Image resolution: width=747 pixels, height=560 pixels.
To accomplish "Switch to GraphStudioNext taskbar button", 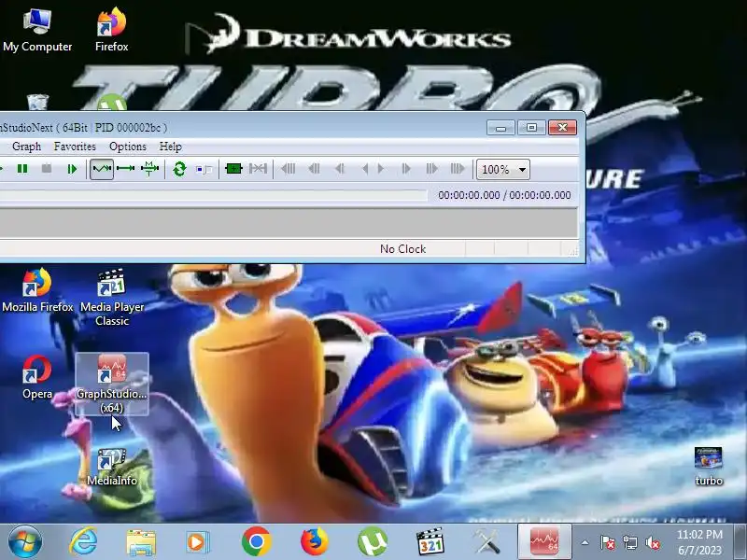I will (x=544, y=542).
